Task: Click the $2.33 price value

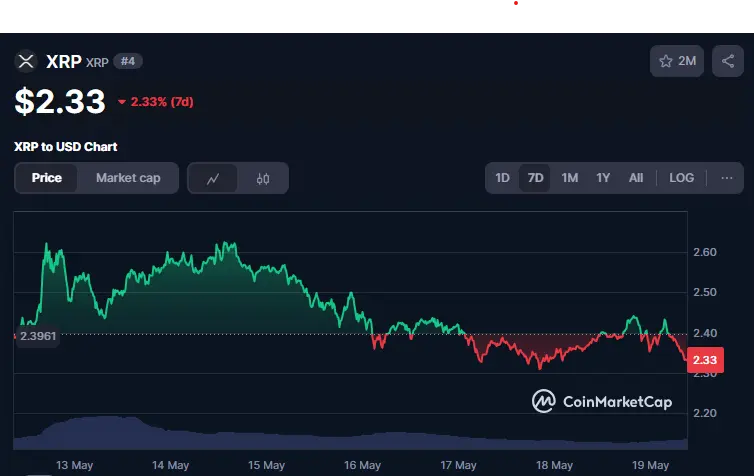Action: [60, 101]
